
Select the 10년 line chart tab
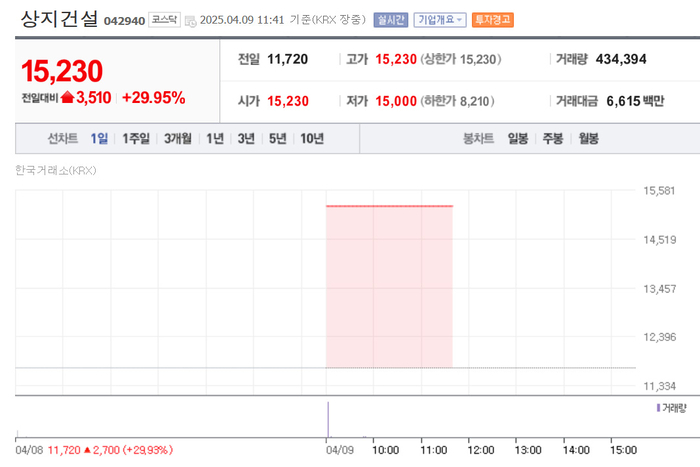point(312,138)
